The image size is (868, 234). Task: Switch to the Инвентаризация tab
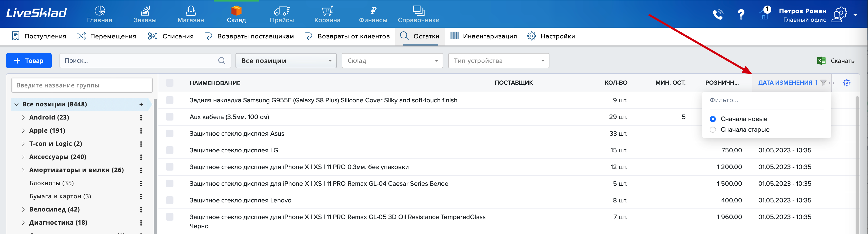coord(483,36)
